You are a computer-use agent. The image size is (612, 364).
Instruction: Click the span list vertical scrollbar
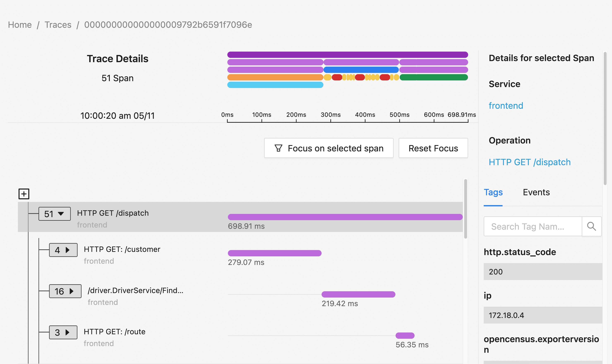(465, 209)
